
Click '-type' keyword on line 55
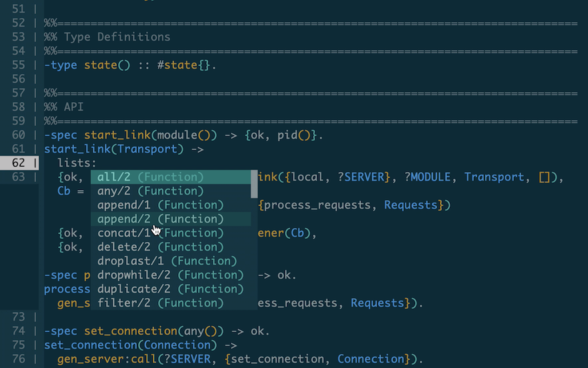[60, 65]
